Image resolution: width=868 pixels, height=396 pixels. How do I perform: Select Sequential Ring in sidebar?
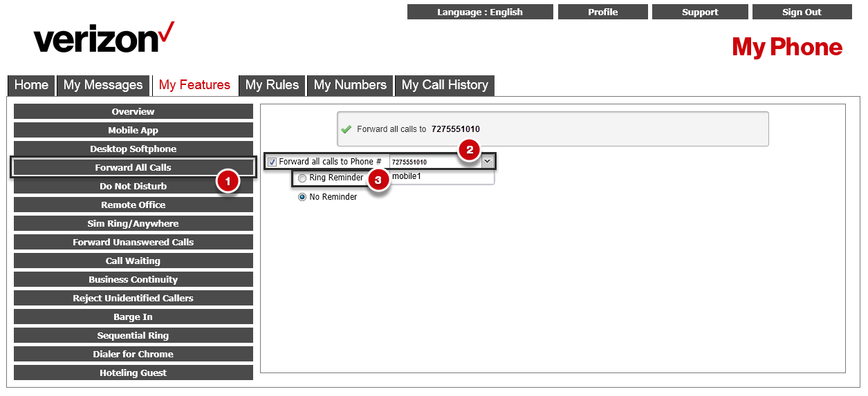point(133,335)
